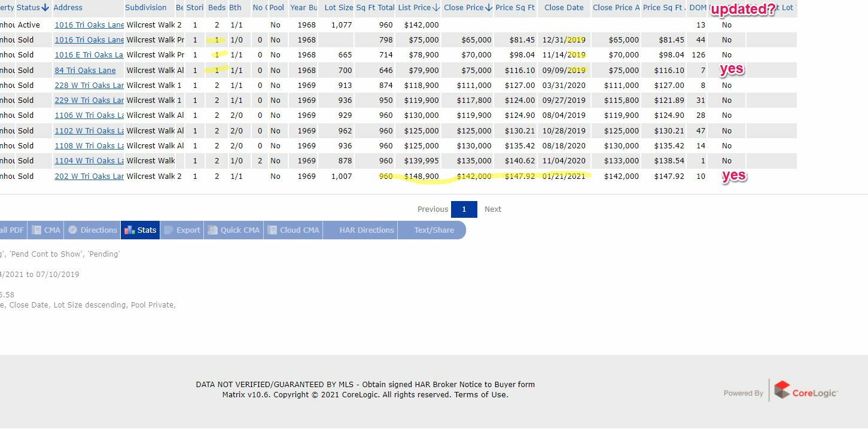Image resolution: width=868 pixels, height=429 pixels.
Task: Open the 1108 W Tri Oaks listing
Action: (89, 145)
